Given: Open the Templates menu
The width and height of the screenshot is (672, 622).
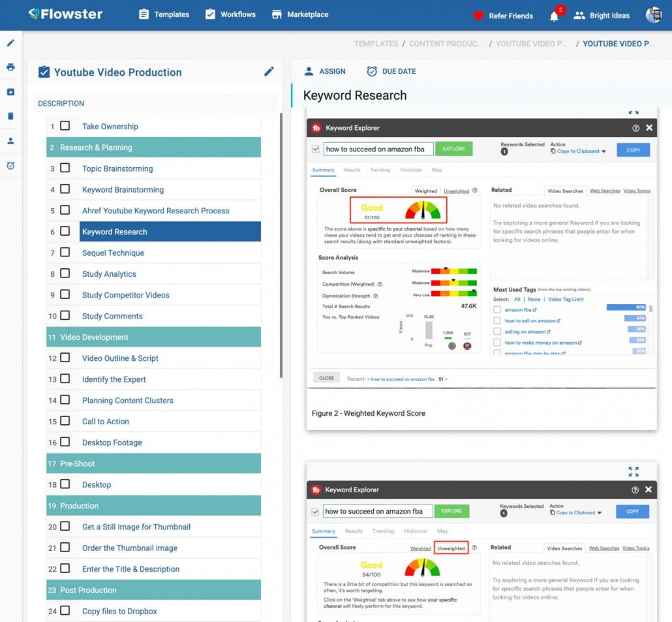Looking at the screenshot, I should point(164,14).
